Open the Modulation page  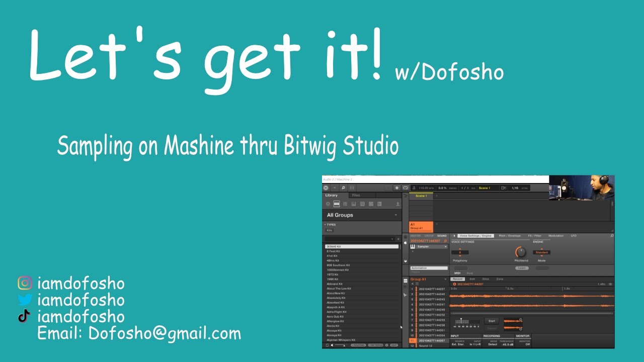(556, 236)
